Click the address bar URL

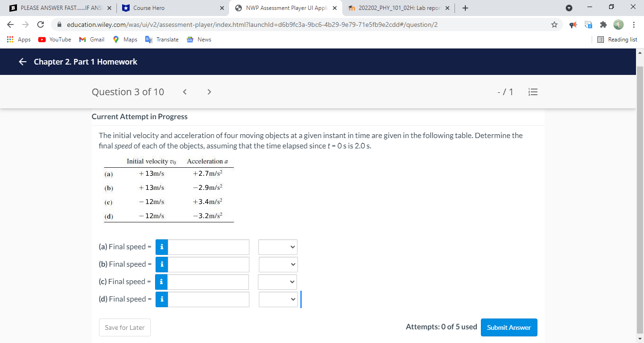pyautogui.click(x=252, y=24)
